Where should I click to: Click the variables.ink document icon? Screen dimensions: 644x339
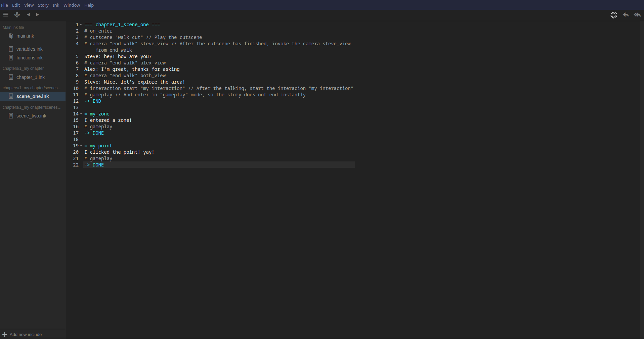[x=11, y=49]
